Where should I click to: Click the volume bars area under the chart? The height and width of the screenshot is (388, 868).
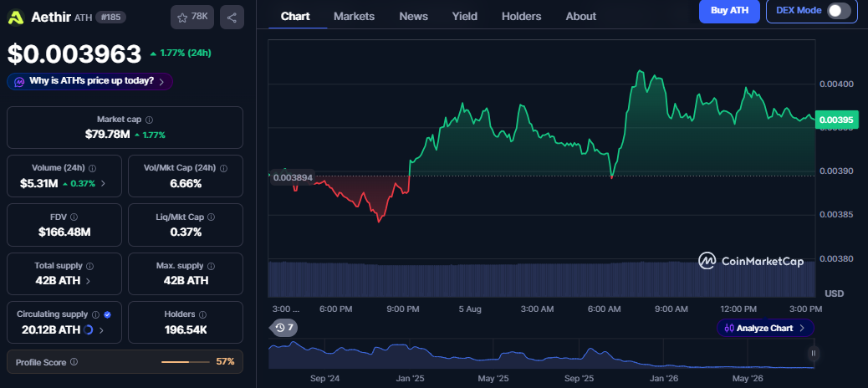(x=541, y=279)
